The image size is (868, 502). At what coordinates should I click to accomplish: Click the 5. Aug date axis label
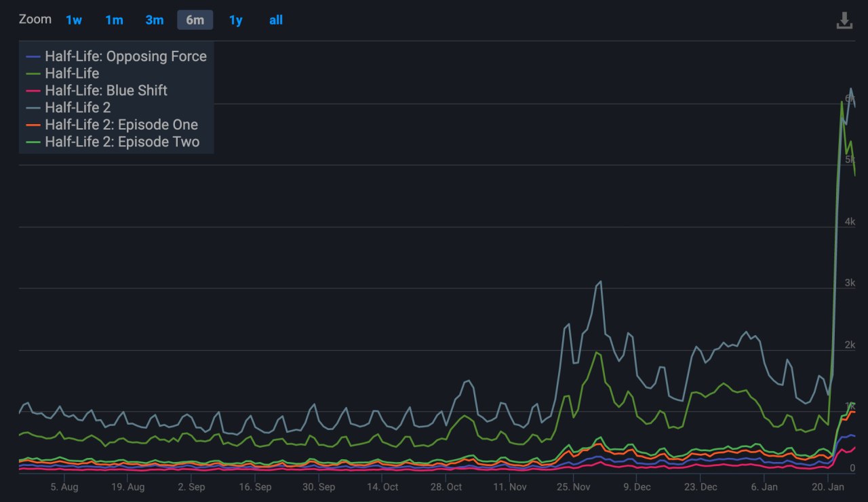point(64,487)
